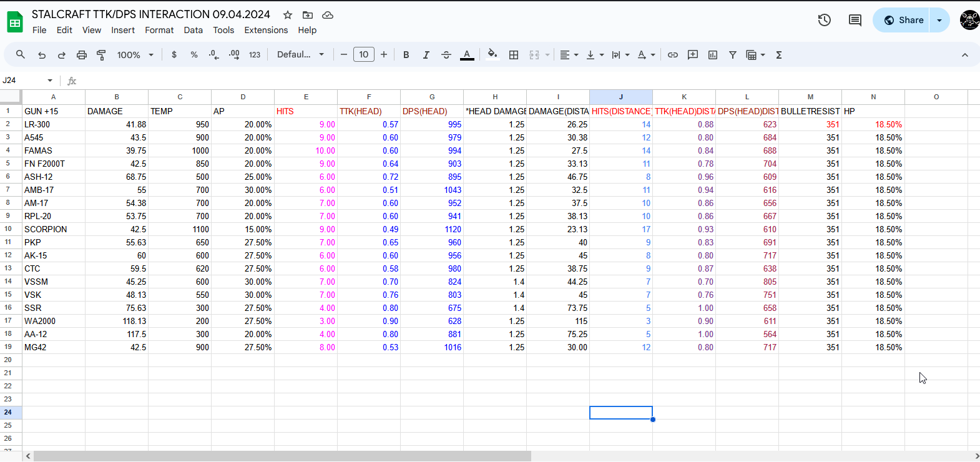This screenshot has width=980, height=462.
Task: Open the Share options arrow
Action: point(939,20)
